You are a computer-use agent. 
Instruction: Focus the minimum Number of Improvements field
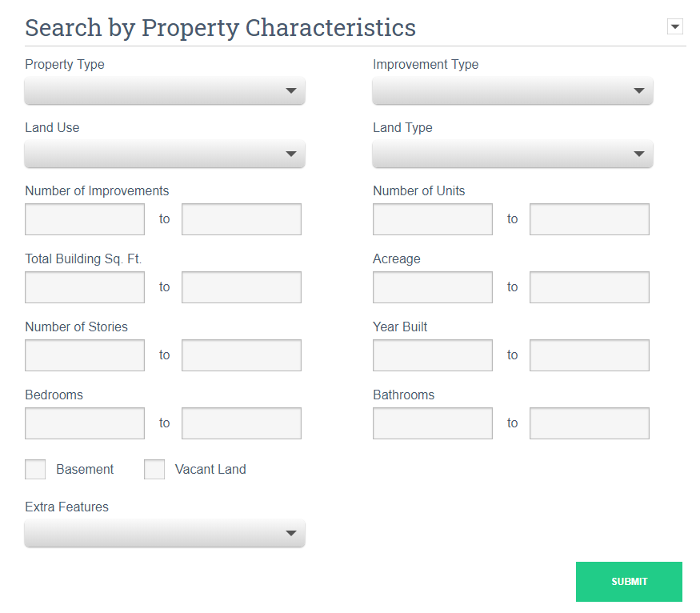point(85,219)
